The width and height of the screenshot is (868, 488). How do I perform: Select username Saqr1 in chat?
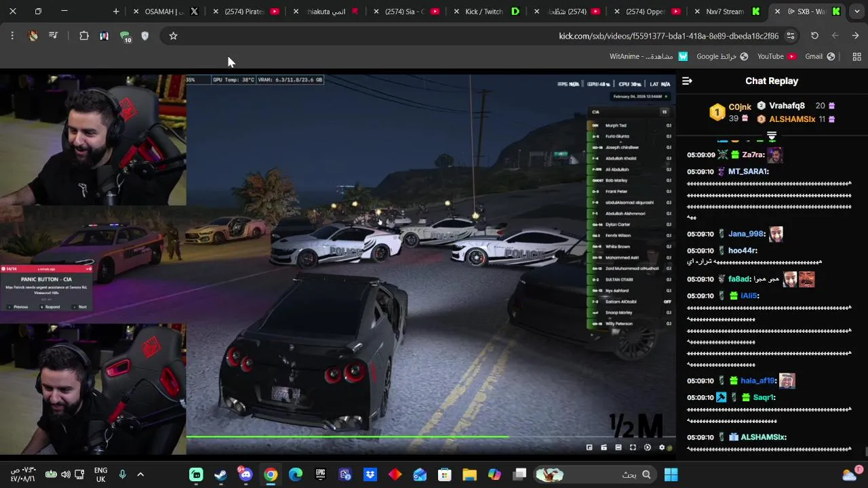pos(764,398)
